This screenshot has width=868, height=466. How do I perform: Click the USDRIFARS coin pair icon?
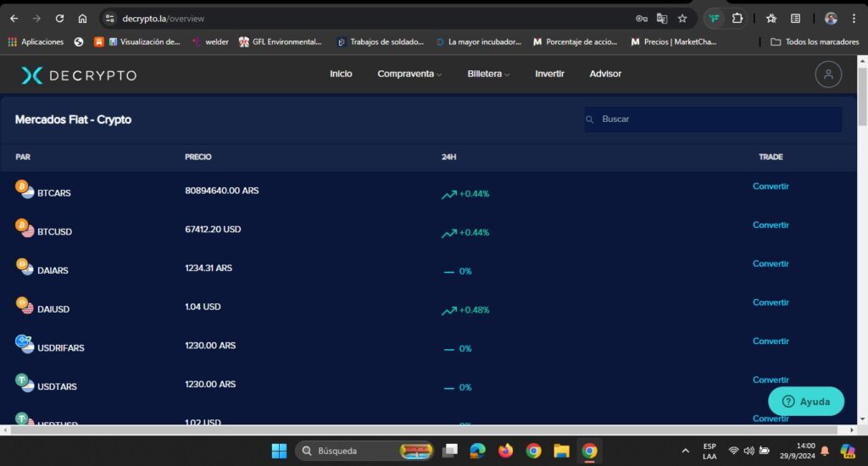coord(25,344)
